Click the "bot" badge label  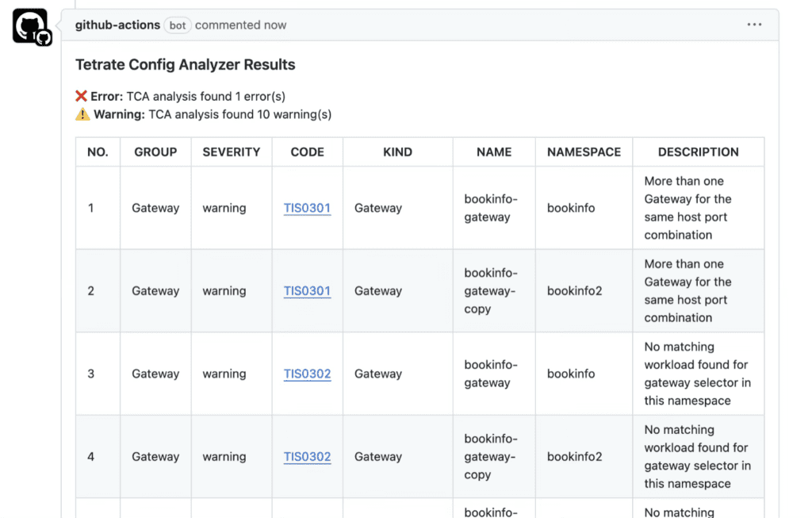point(178,25)
